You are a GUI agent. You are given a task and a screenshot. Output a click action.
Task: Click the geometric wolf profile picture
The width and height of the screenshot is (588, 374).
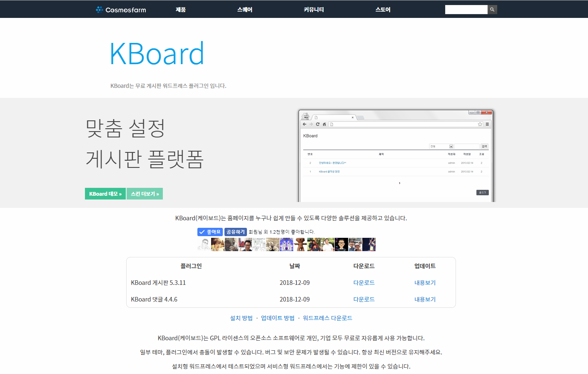(287, 244)
